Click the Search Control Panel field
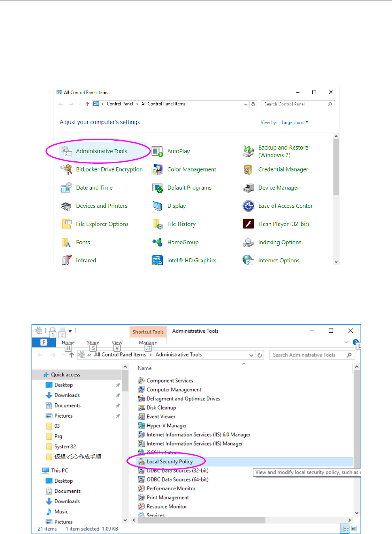 coord(298,104)
